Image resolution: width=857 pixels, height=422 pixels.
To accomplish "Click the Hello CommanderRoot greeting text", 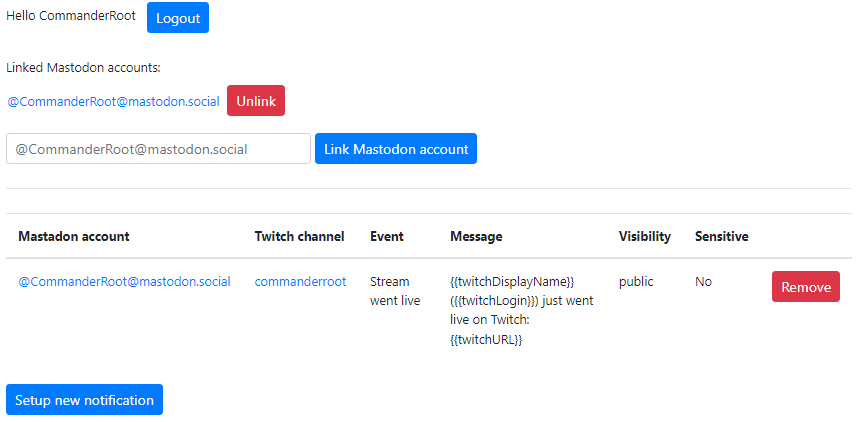I will pyautogui.click(x=71, y=16).
